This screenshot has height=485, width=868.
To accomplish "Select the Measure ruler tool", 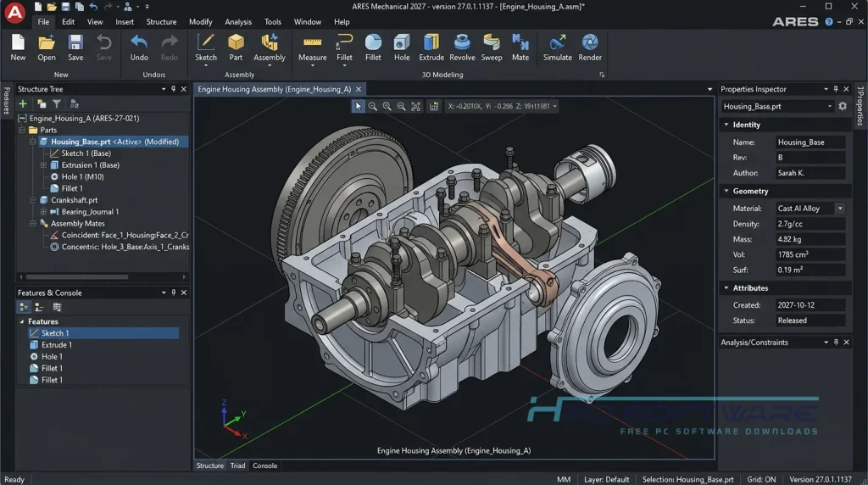I will [312, 47].
